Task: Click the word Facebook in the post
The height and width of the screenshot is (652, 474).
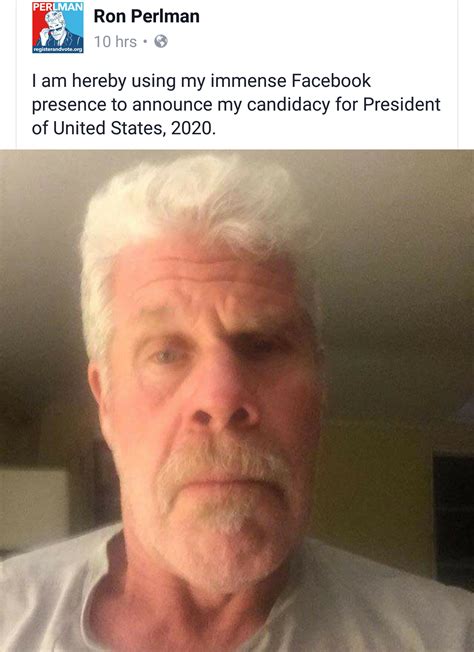Action: point(331,81)
